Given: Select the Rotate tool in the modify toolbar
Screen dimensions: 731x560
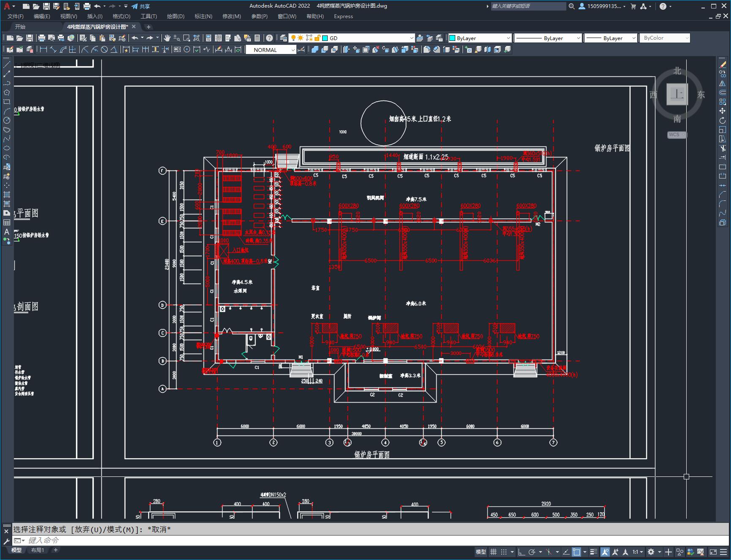Looking at the screenshot, I should (x=723, y=120).
